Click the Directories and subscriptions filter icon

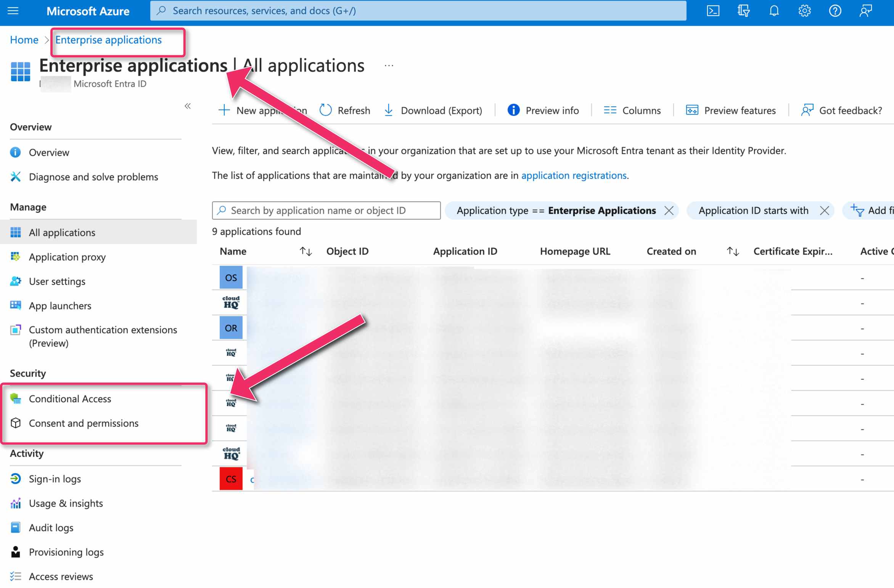pyautogui.click(x=743, y=11)
